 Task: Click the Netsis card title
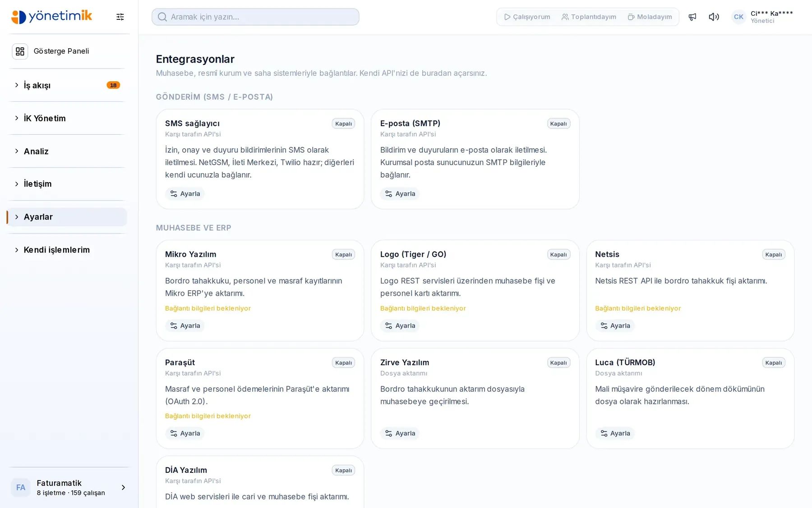[607, 254]
